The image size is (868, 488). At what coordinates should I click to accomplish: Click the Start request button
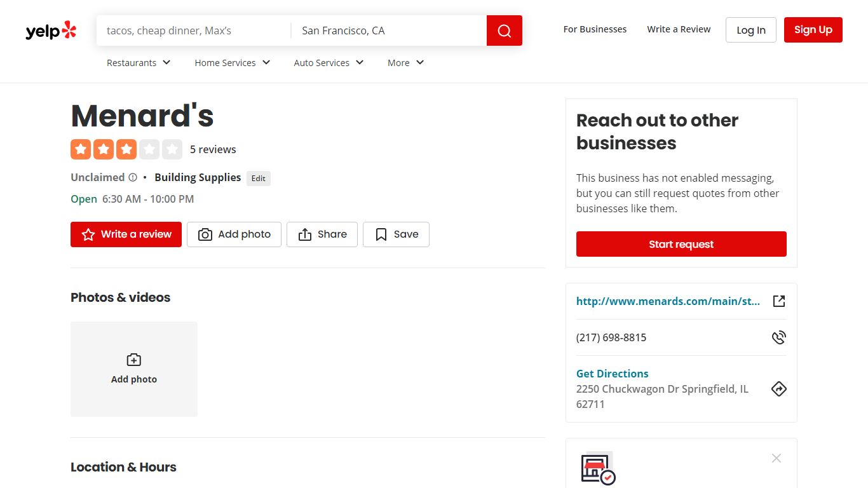pos(681,244)
